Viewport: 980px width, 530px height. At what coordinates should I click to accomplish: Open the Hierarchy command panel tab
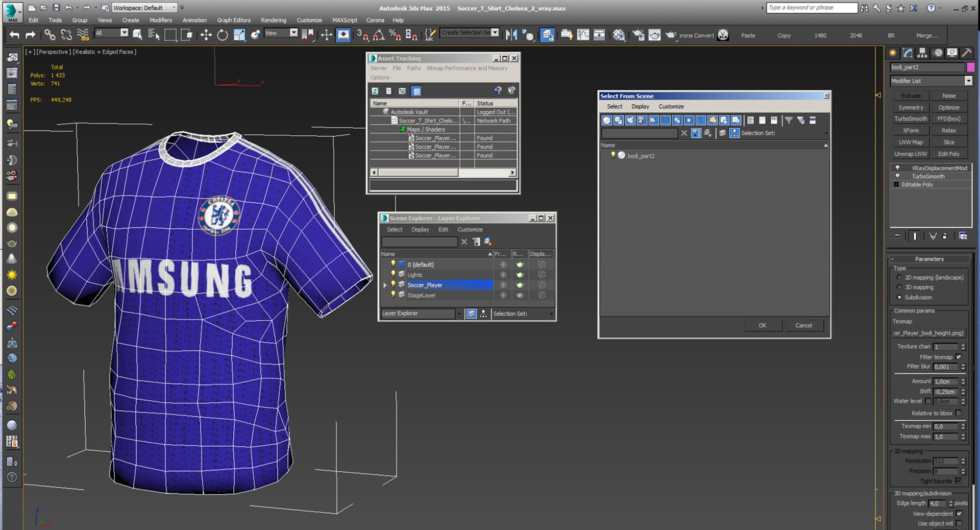point(922,53)
